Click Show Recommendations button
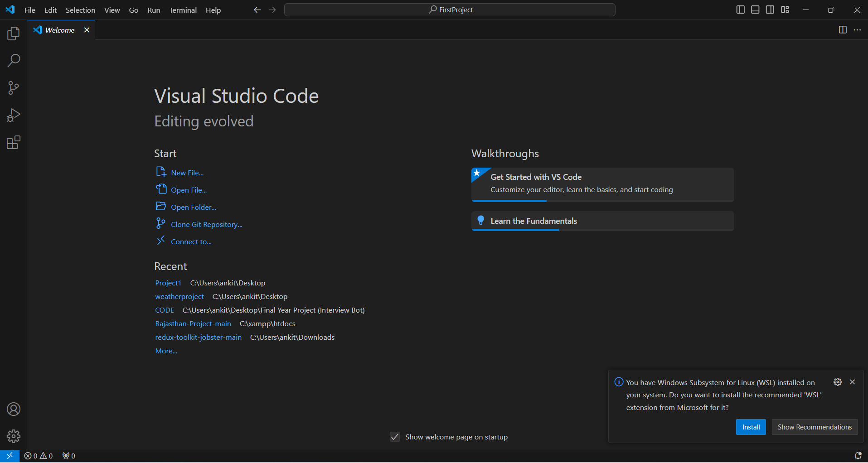 pyautogui.click(x=815, y=427)
